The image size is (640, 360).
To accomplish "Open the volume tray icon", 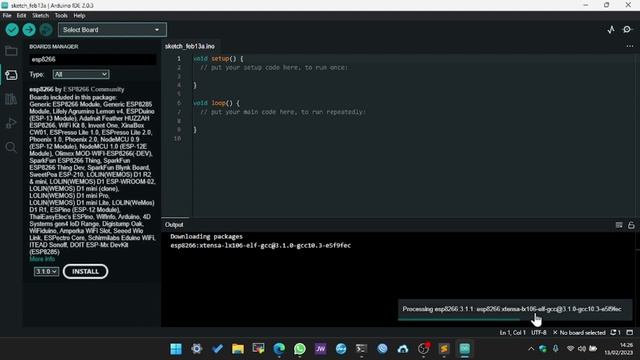I will [582, 349].
